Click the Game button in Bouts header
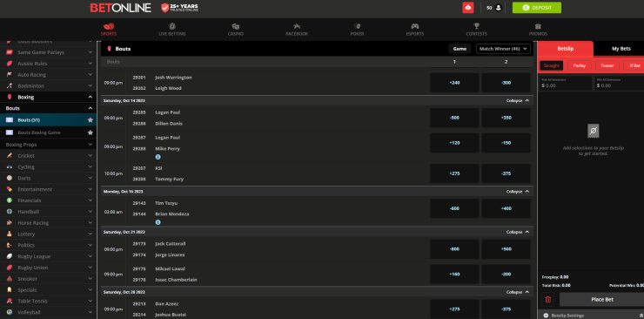 tap(460, 49)
